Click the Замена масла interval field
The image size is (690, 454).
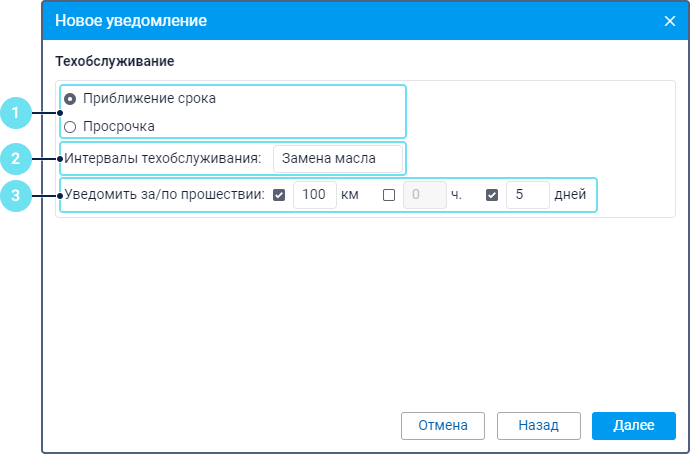click(x=338, y=158)
